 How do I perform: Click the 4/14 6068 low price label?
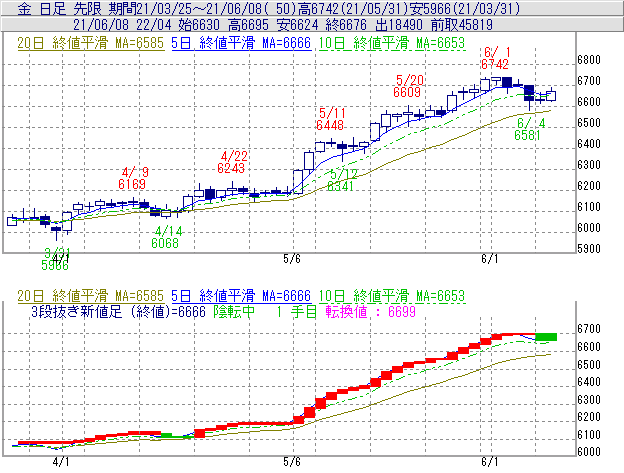(166, 237)
